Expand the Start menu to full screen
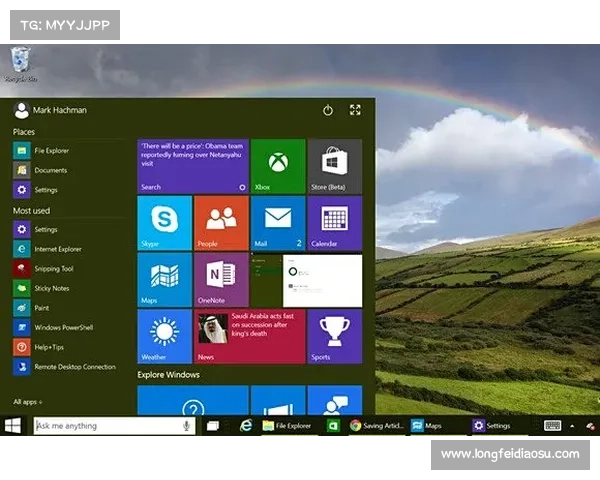Viewport: 600px width, 480px height. tap(355, 110)
